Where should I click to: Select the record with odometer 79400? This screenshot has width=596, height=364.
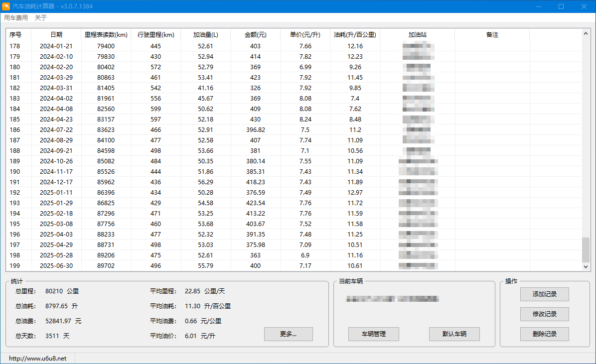click(106, 46)
